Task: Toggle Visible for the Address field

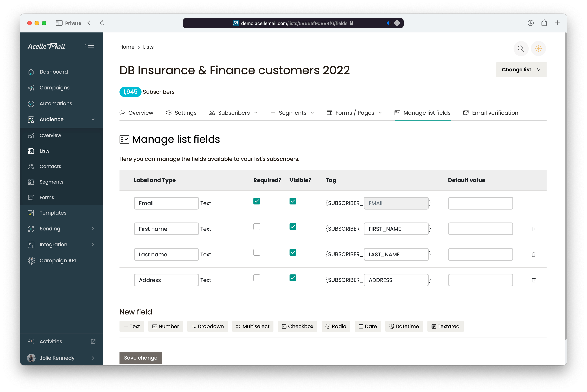Action: click(293, 278)
